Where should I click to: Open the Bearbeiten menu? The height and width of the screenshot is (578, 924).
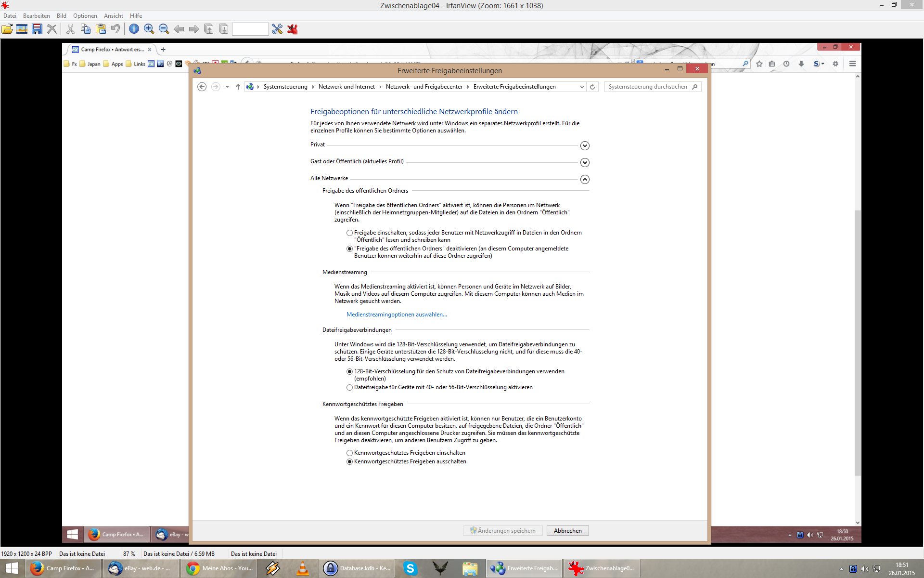coord(36,16)
